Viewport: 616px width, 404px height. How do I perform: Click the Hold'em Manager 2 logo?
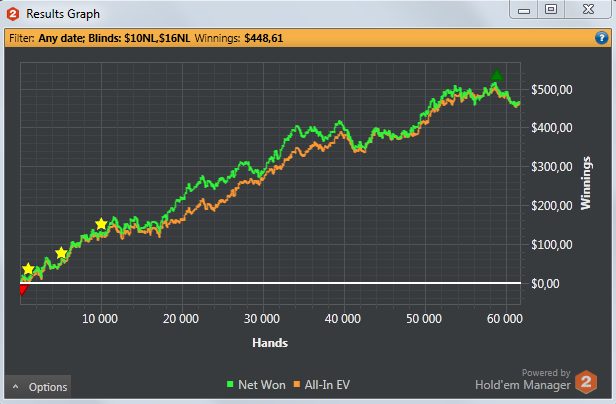[586, 382]
